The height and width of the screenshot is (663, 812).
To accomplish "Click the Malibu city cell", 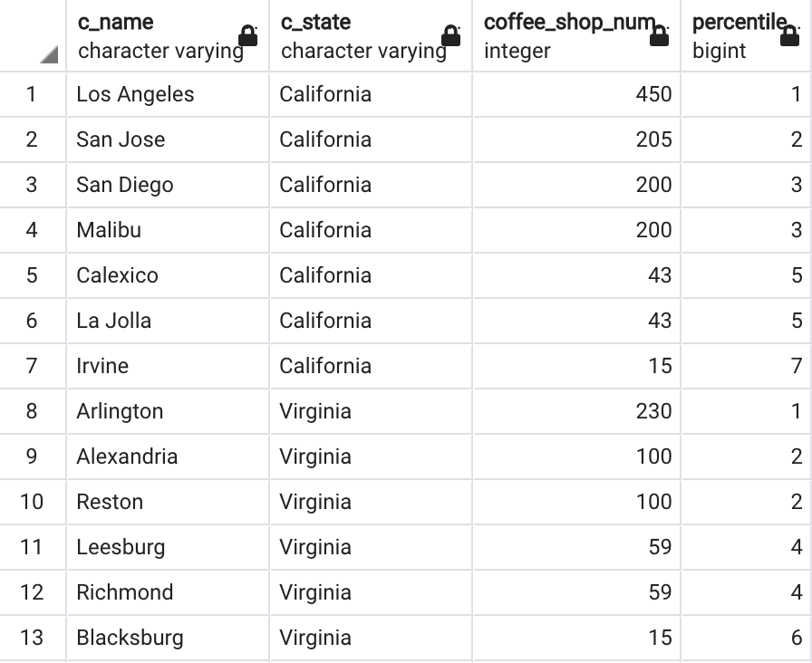I will tap(168, 230).
